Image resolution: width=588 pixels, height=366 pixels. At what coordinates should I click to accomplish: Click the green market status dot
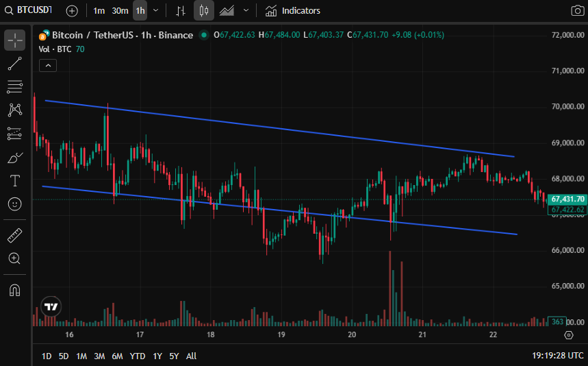point(203,35)
